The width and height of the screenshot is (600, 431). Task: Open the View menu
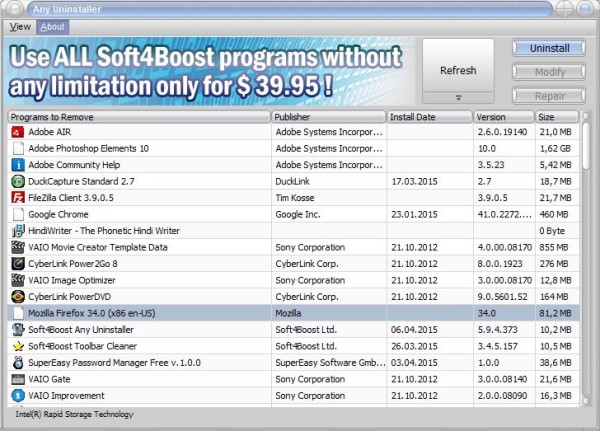point(20,27)
